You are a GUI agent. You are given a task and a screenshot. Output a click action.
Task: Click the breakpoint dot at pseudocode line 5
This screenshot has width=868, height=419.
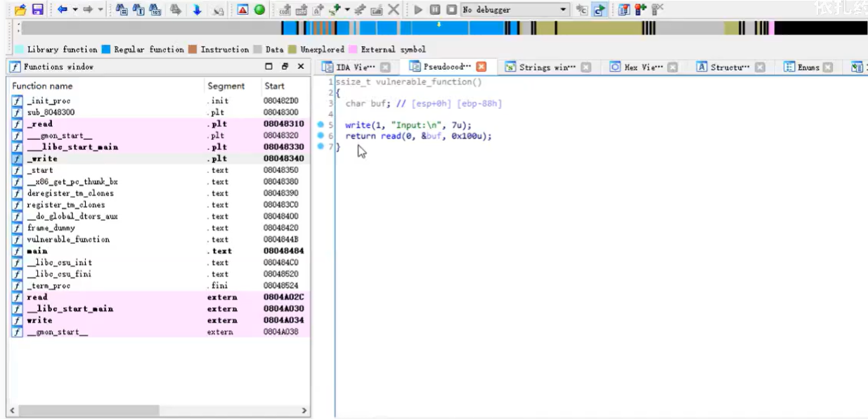320,124
